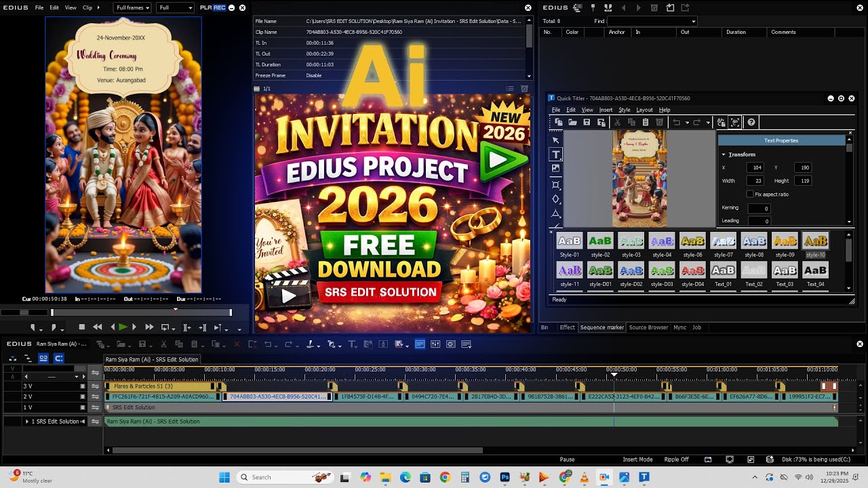Switch to the Effect tab
This screenshot has height=488, width=868.
click(x=567, y=327)
